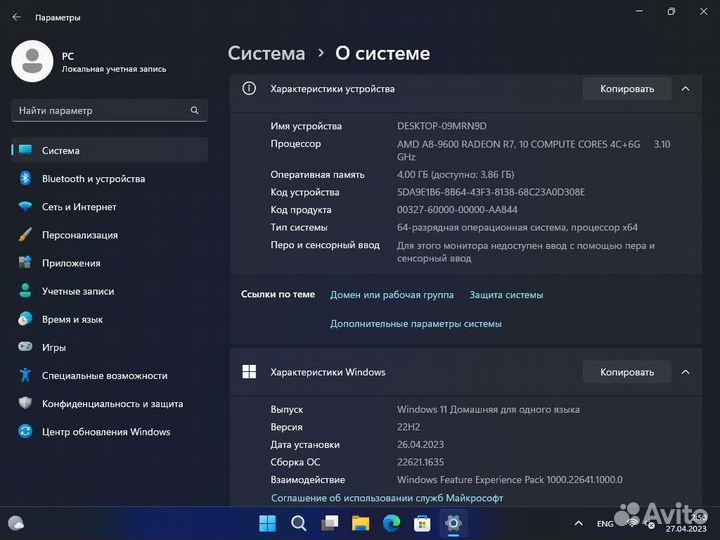
Task: Open Соглашение об использовании служб Майкрософт
Action: tap(387, 498)
